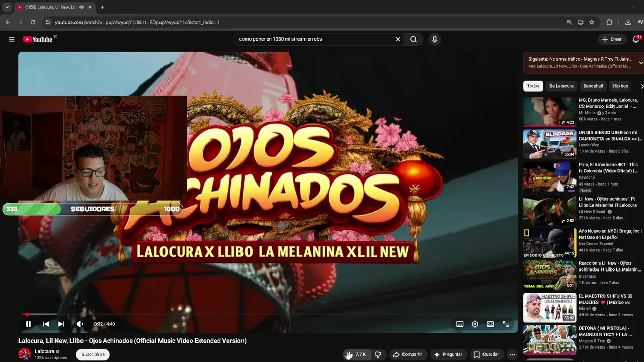Skip back to the previous video
Viewport: 644px width, 362px height.
pyautogui.click(x=46, y=324)
